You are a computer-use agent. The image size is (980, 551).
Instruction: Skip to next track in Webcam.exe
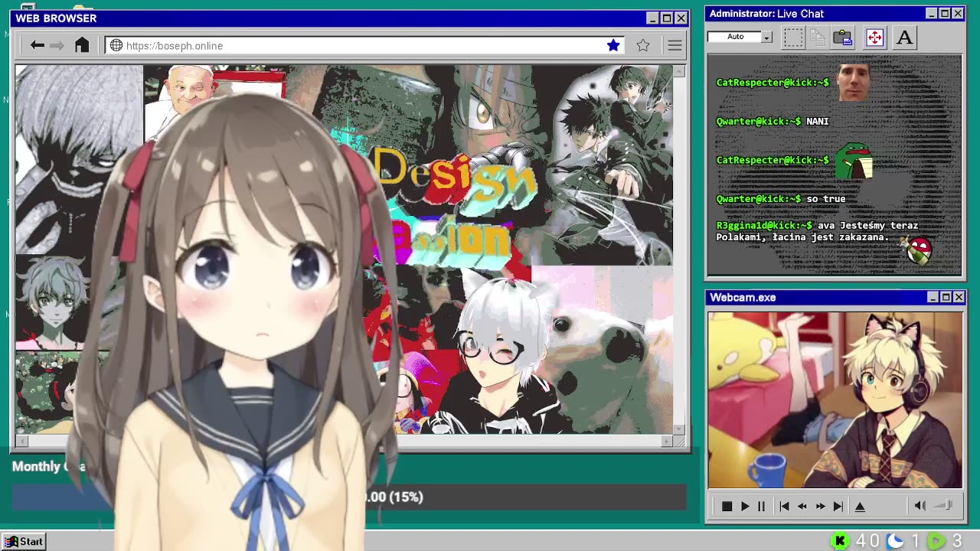point(838,507)
